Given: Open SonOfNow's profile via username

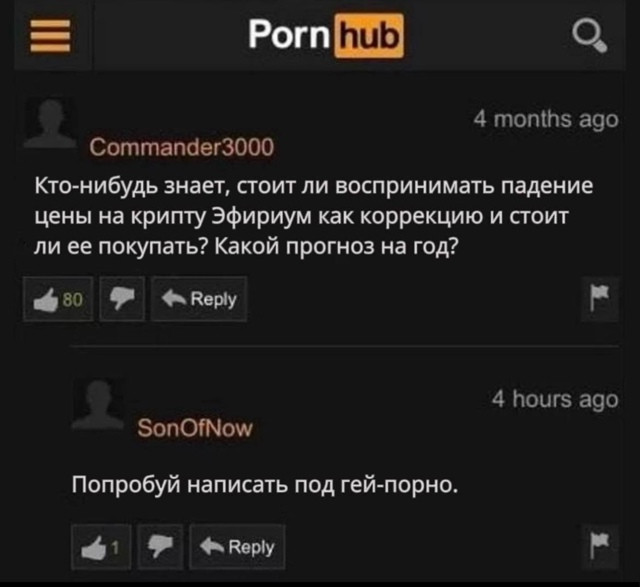Looking at the screenshot, I should [x=195, y=429].
